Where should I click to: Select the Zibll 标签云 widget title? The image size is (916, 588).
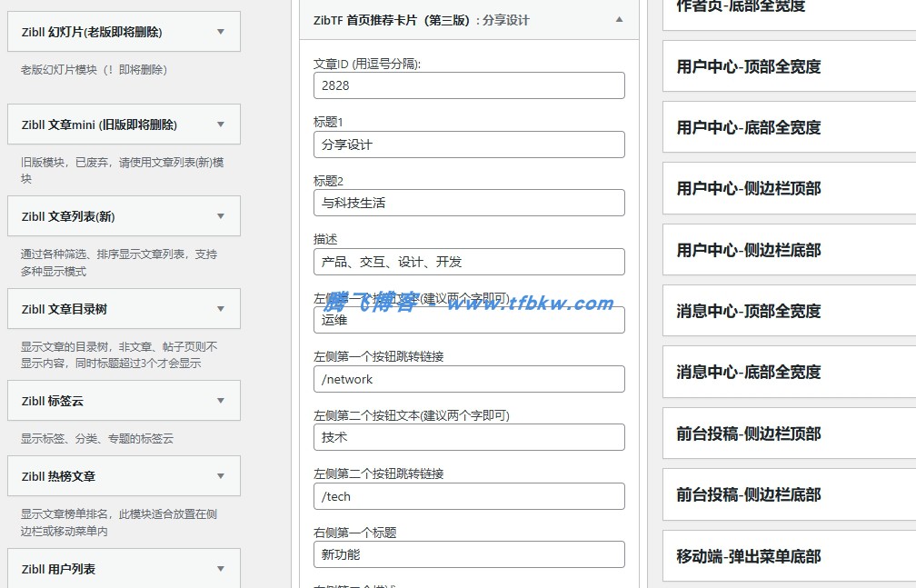53,401
